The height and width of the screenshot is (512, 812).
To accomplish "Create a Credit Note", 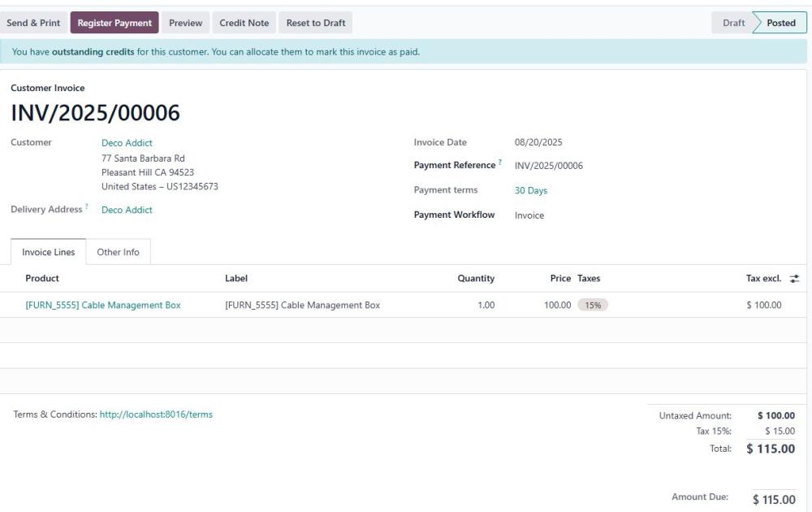I will (x=244, y=23).
